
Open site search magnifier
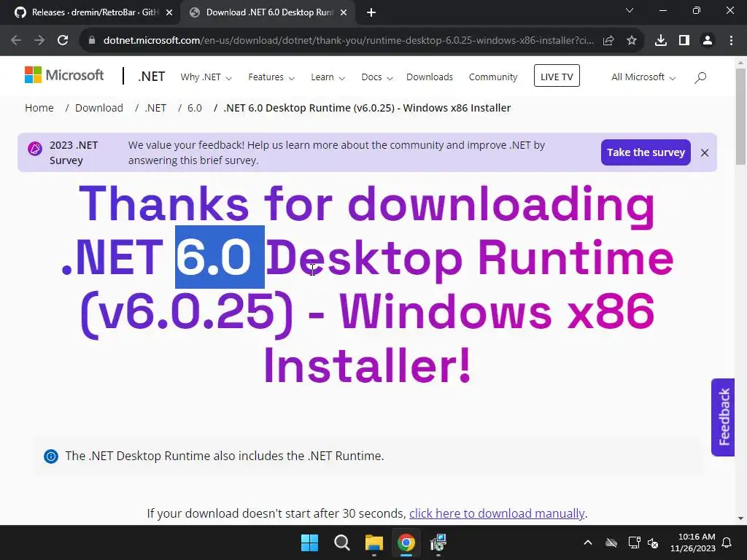tap(700, 77)
